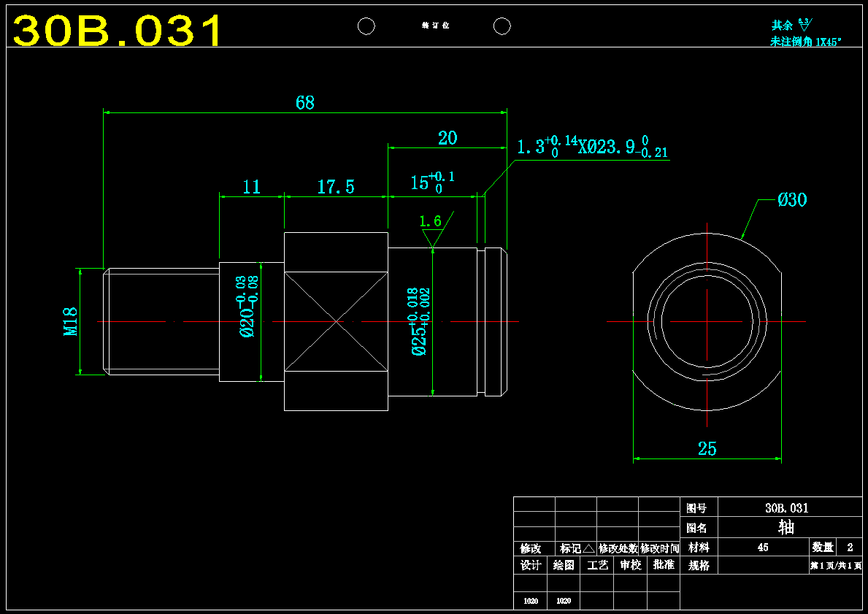
Task: Select the 1020 entry under 设计
Action: 530,601
